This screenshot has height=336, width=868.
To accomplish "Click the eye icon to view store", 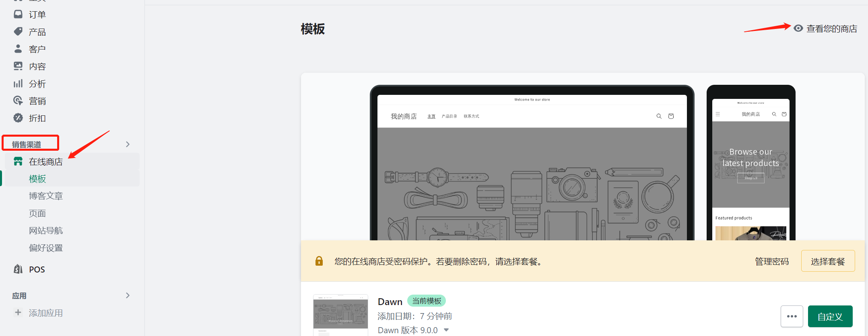I will click(798, 29).
